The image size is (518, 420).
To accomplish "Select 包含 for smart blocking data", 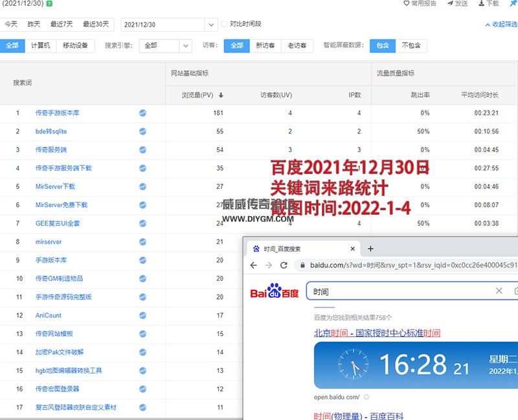I will pyautogui.click(x=383, y=45).
